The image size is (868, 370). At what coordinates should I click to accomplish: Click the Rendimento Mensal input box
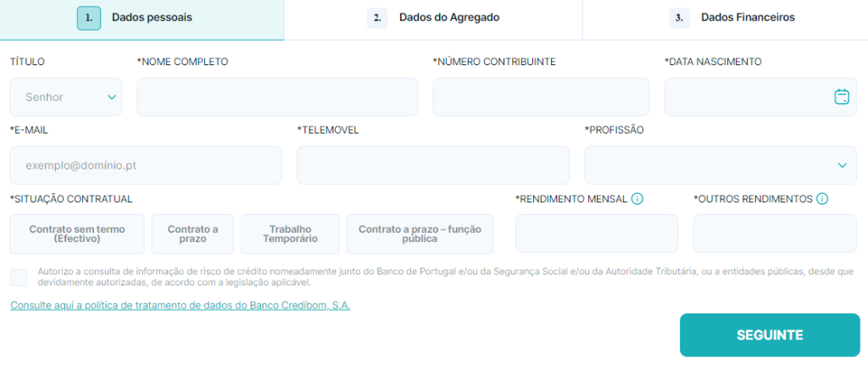[x=596, y=234]
